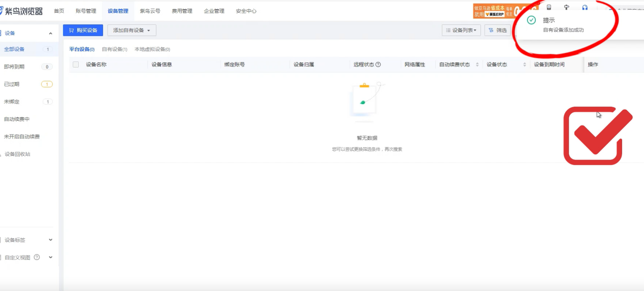Screen dimensions: 644x291
Task: Click the 筛选 filter button
Action: pos(497,30)
